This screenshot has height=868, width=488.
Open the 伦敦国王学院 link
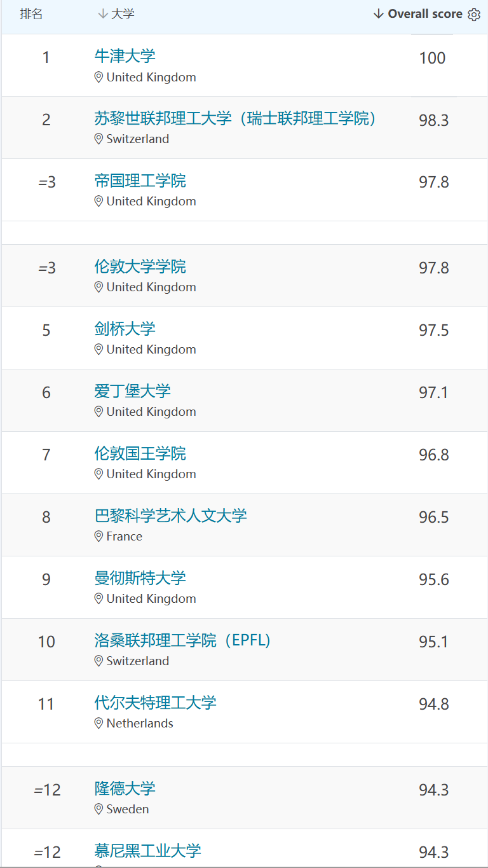[140, 454]
